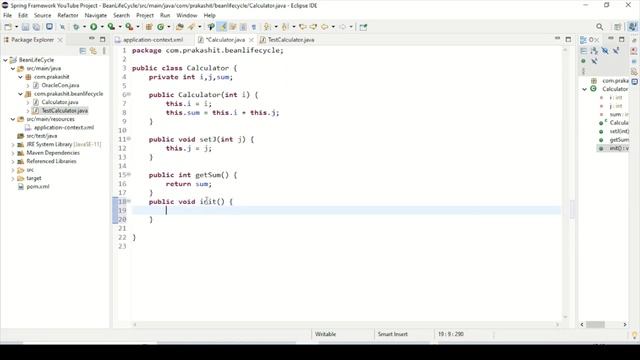Viewport: 640px width, 360px height.
Task: Switch to TestCalculator.java editor tab
Action: pyautogui.click(x=291, y=40)
